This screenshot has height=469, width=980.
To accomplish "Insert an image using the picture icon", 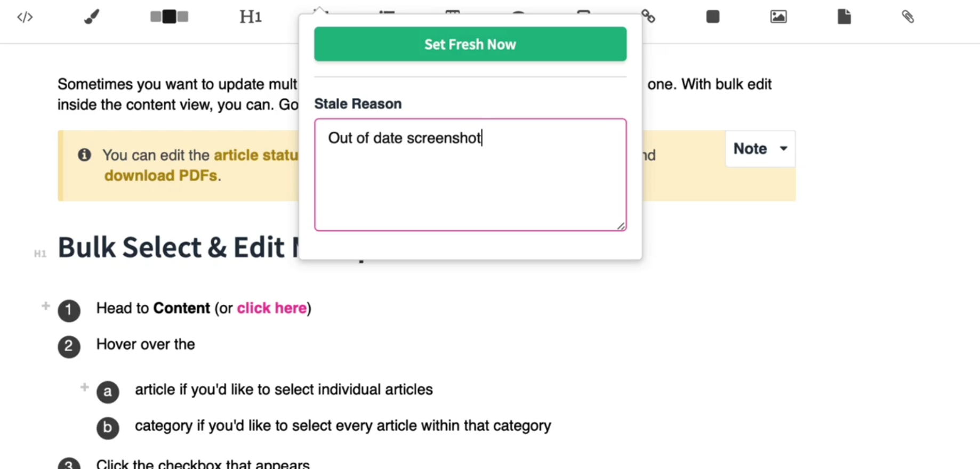I will point(778,17).
